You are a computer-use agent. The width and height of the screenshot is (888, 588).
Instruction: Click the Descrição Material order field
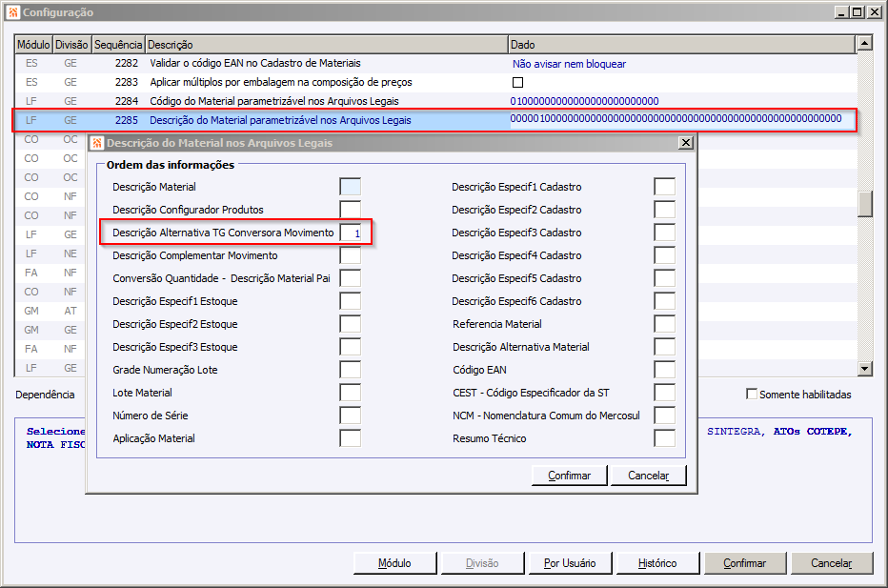(350, 187)
